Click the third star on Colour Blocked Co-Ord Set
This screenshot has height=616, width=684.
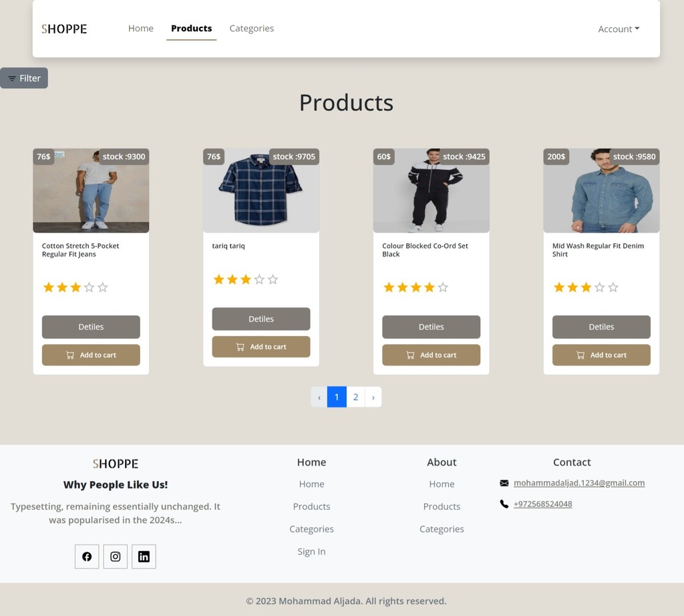415,287
